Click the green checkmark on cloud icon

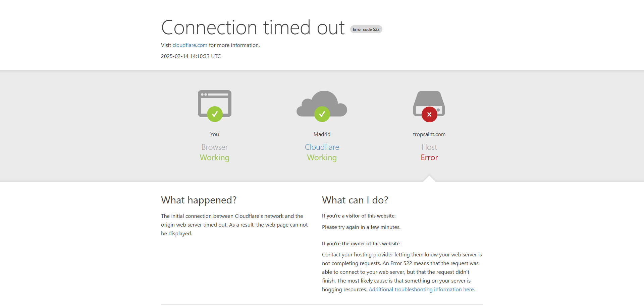pyautogui.click(x=322, y=114)
